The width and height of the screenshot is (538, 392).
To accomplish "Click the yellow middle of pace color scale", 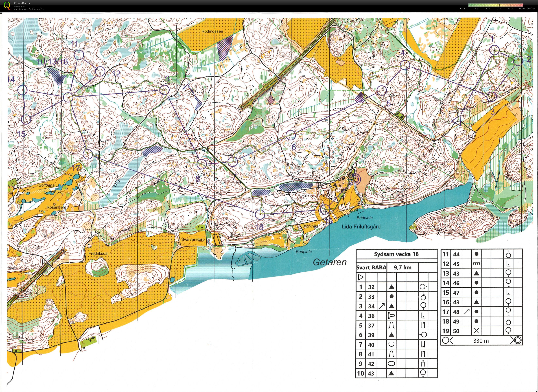I will [x=495, y=5].
